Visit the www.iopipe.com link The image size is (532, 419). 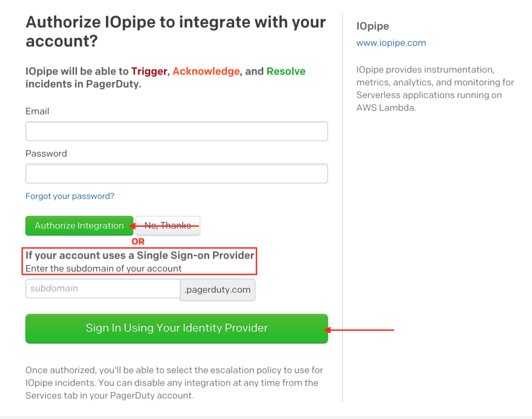pyautogui.click(x=391, y=43)
